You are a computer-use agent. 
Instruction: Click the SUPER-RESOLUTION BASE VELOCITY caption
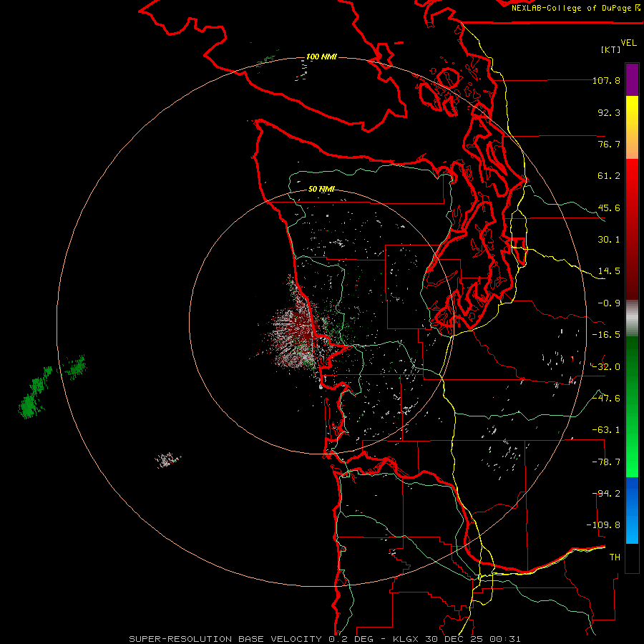(x=225, y=639)
